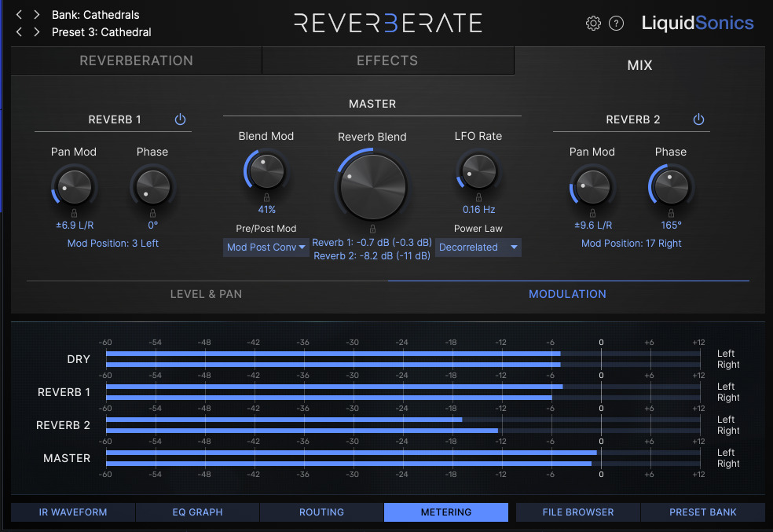773x532 pixels.
Task: Show the EQ GRAPH view
Action: point(197,512)
